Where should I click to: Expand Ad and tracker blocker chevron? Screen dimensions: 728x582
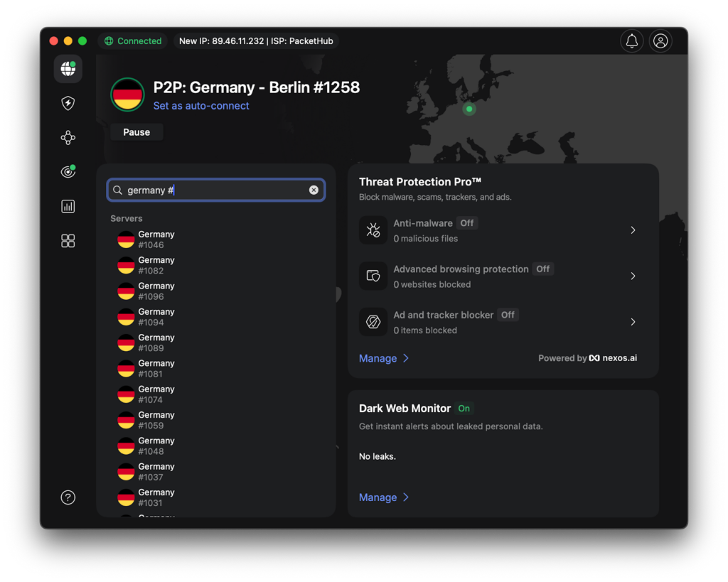pos(633,322)
